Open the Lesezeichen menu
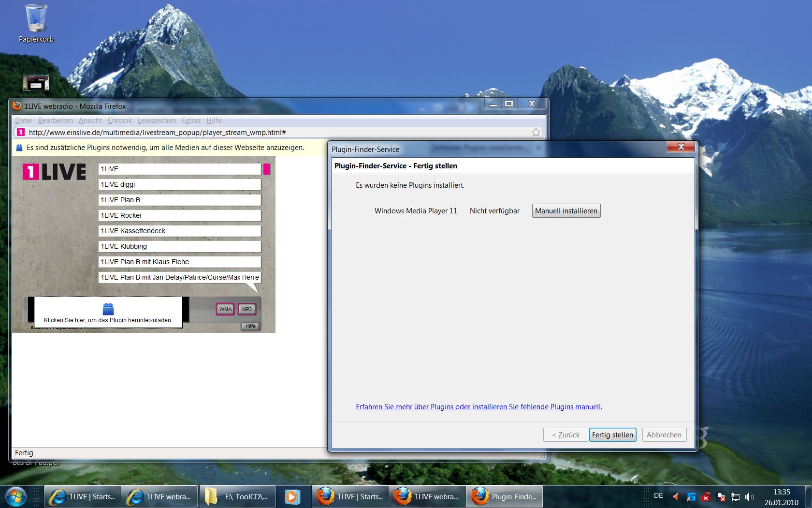This screenshot has width=812, height=508. (x=157, y=120)
